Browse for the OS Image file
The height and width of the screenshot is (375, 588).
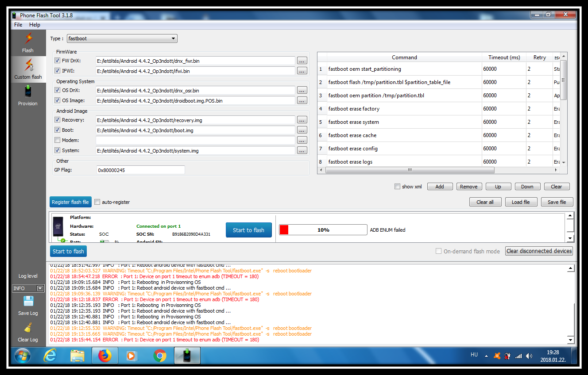302,100
